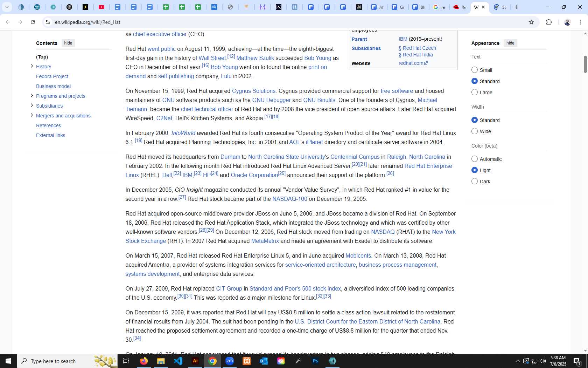Switch to the 'Bl' browser tab
Viewport: 588px width, 368px height.
tap(418, 7)
